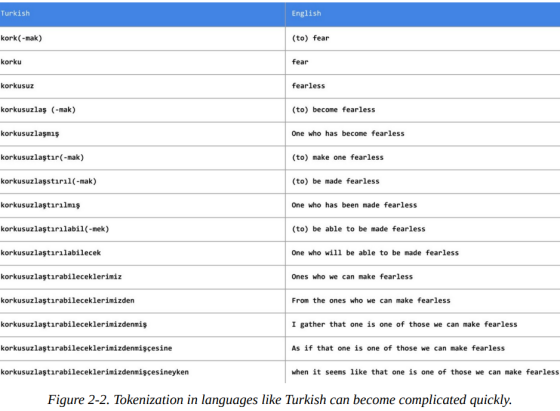Select the 'Figure 2-2' caption text
Screen dimensions: 560x411
click(x=280, y=400)
